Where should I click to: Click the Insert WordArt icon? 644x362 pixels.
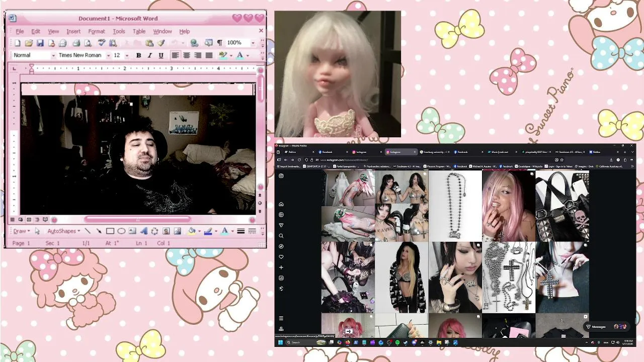144,231
